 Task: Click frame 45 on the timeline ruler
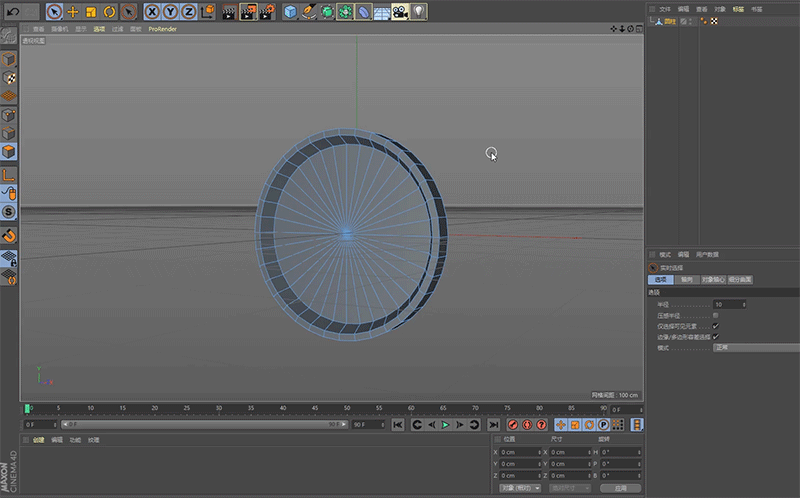click(315, 409)
